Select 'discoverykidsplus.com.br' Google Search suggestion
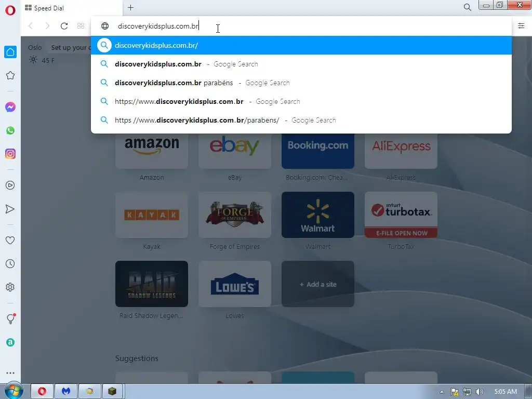Screen dimensions: 532x399 301,64
